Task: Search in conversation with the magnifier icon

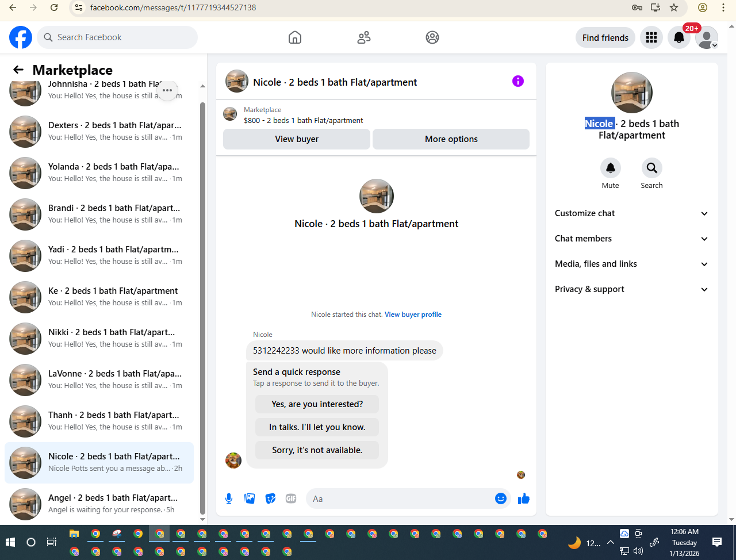Action: pos(652,168)
